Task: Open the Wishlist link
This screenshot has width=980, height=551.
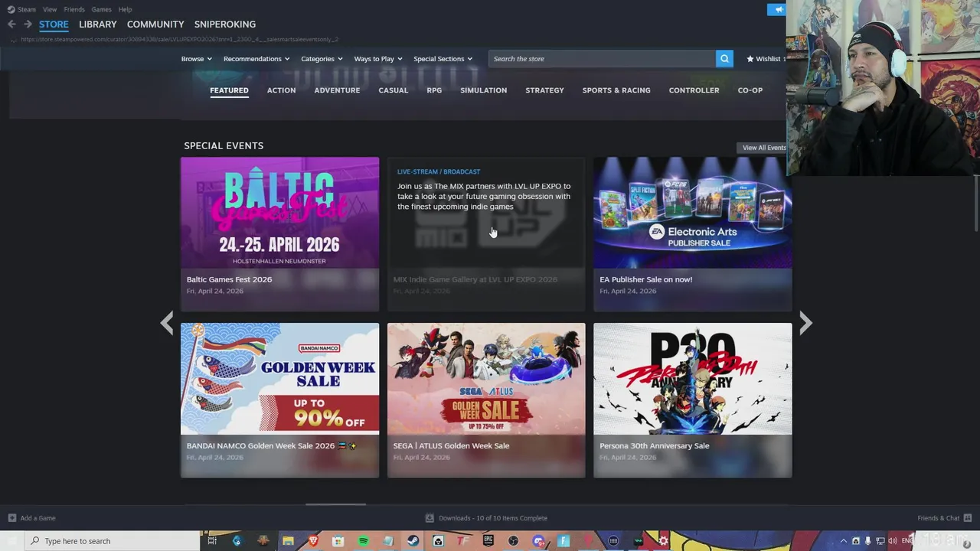Action: tap(766, 59)
